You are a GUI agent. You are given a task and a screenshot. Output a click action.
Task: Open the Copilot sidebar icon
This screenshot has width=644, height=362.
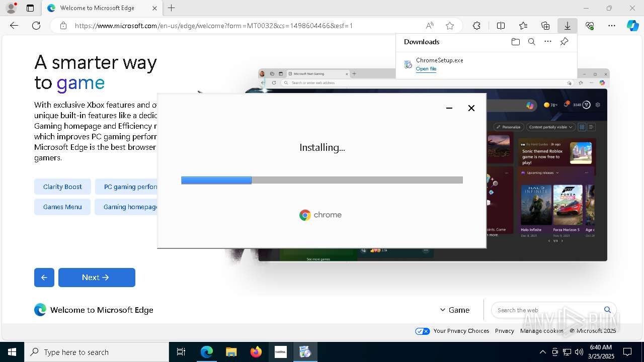pyautogui.click(x=633, y=26)
